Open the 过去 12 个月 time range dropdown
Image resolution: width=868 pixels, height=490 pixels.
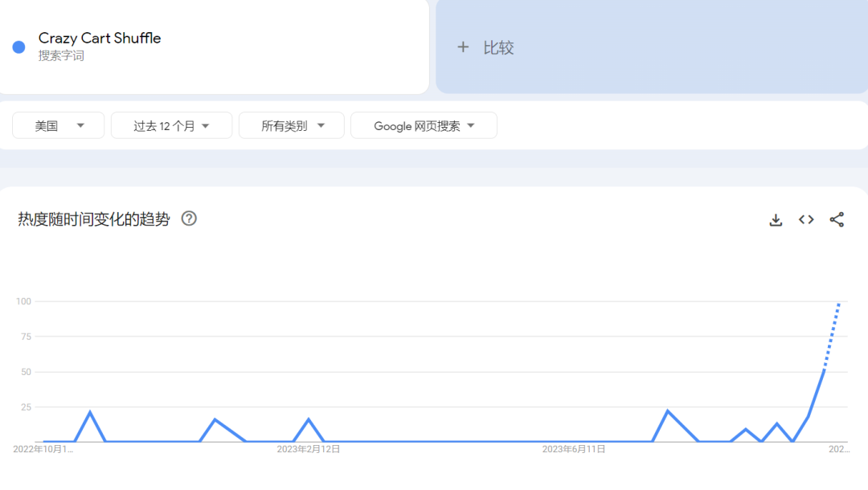[x=172, y=125]
